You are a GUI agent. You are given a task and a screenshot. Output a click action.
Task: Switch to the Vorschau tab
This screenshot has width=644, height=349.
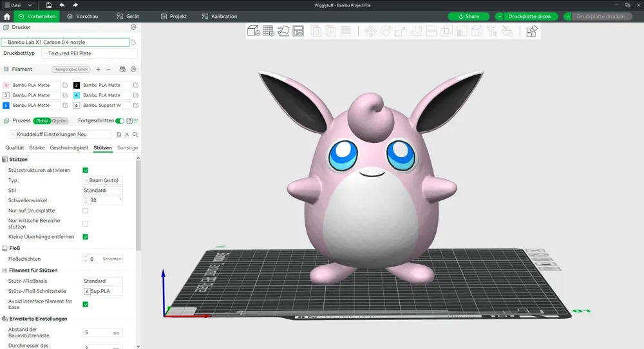(82, 17)
